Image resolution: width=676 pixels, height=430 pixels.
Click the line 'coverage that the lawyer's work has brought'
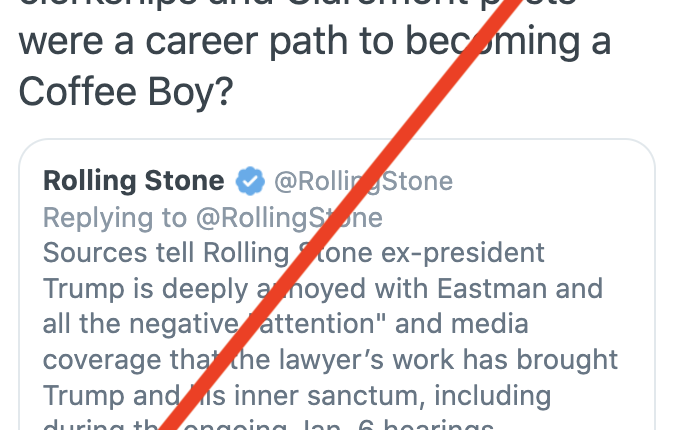point(330,359)
